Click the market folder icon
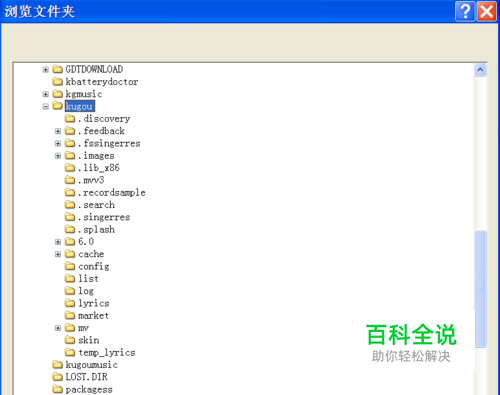 [x=70, y=315]
